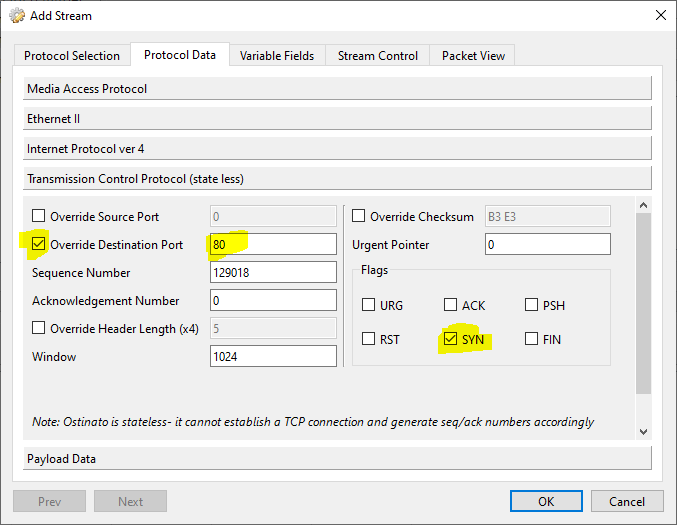Click the Window field showing 1024
Viewport: 677px width, 525px height.
click(273, 356)
